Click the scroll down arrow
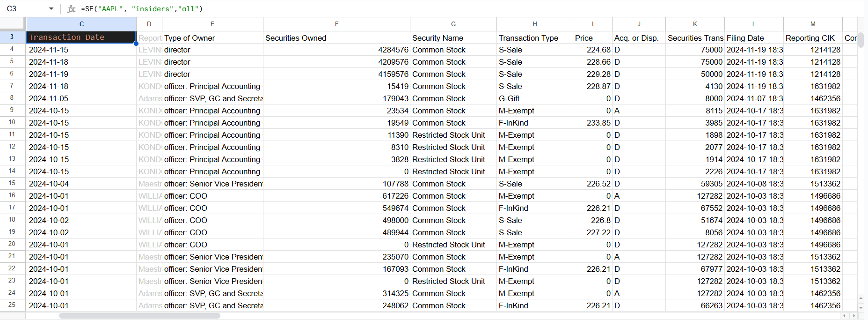Viewport: 868px width, 320px height. pyautogui.click(x=861, y=307)
